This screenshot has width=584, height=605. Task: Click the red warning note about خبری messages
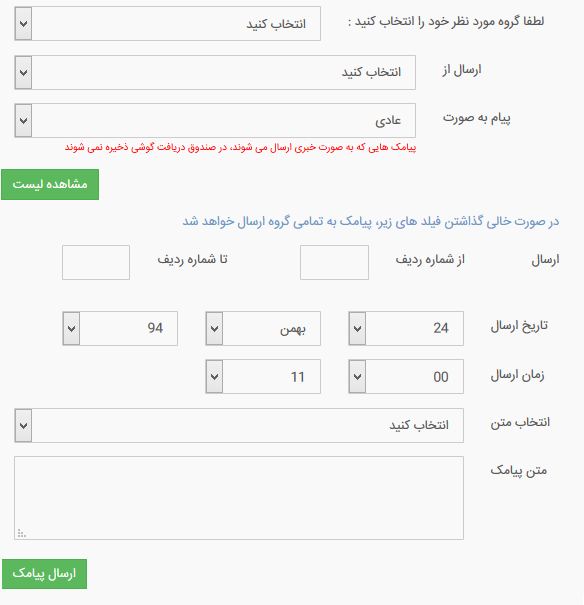240,147
